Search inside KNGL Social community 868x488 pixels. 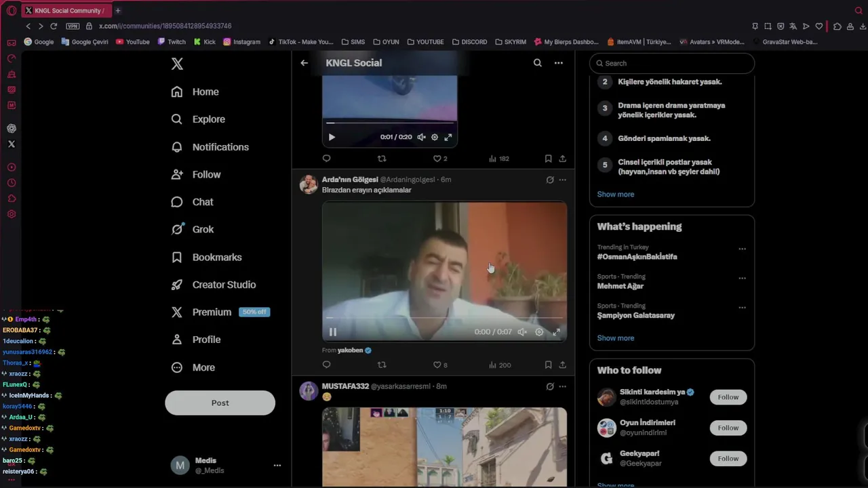click(537, 63)
